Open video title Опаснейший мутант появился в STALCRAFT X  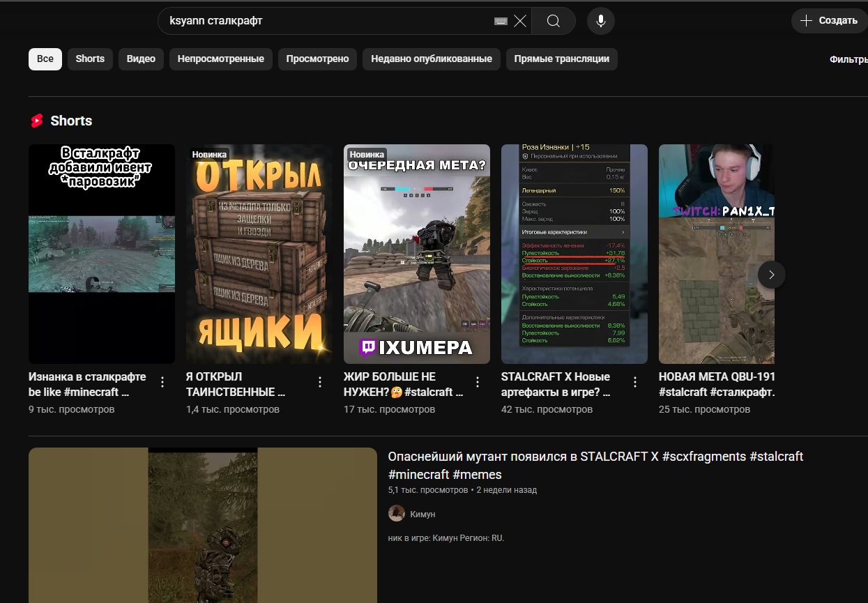(595, 466)
